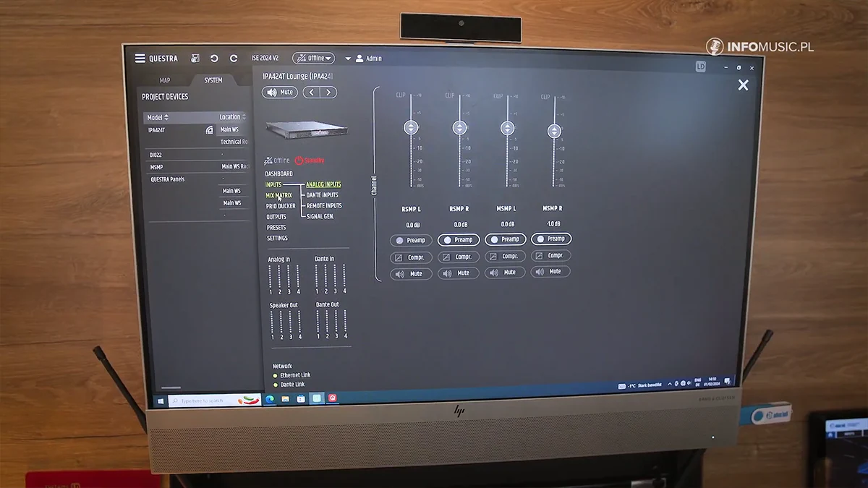The width and height of the screenshot is (868, 488).
Task: Enable compressor on MSMP R channel
Action: [x=550, y=255]
